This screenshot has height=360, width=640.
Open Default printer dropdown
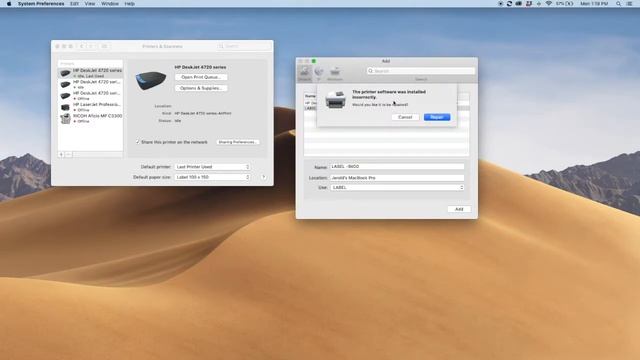(x=212, y=167)
